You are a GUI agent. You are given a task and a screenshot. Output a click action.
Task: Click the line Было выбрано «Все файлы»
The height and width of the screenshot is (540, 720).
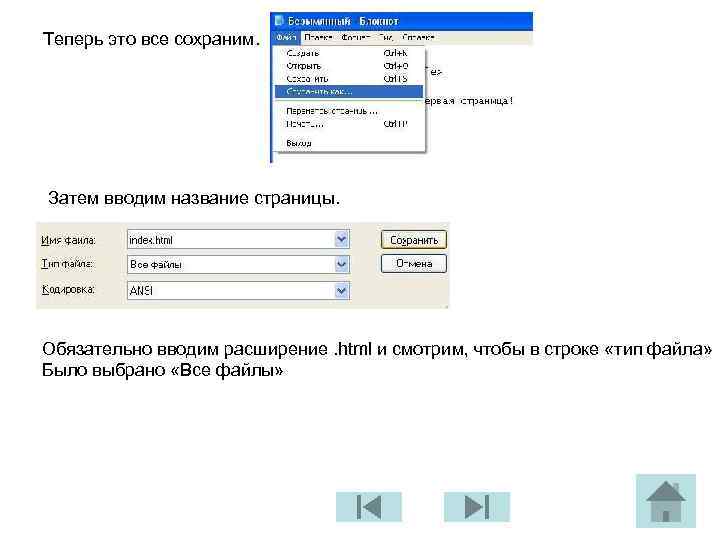[163, 370]
